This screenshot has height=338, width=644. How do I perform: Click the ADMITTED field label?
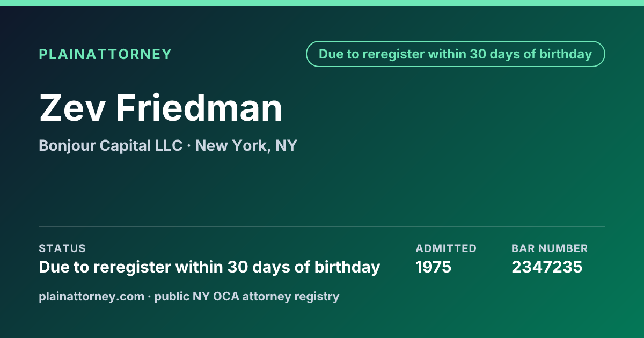(x=446, y=248)
